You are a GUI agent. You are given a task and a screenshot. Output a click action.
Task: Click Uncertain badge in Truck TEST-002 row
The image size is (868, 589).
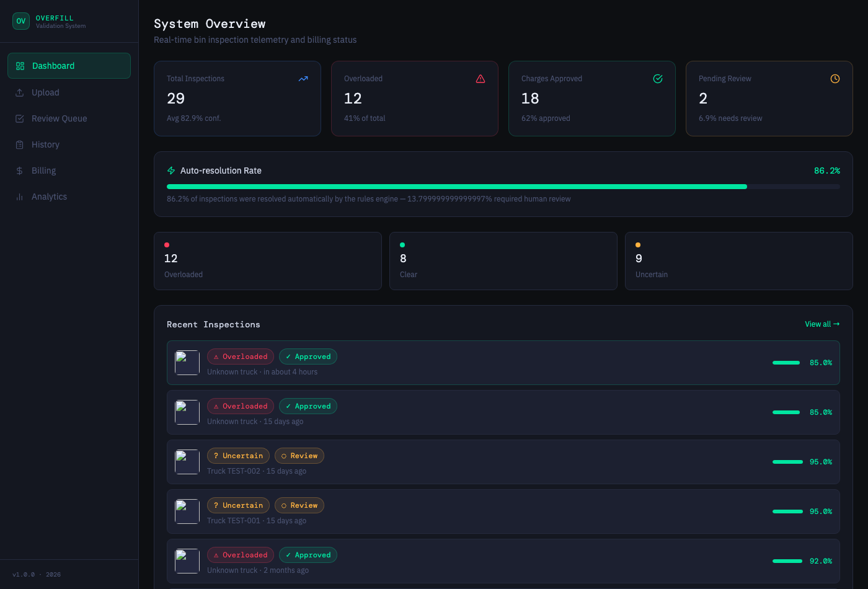tap(238, 456)
